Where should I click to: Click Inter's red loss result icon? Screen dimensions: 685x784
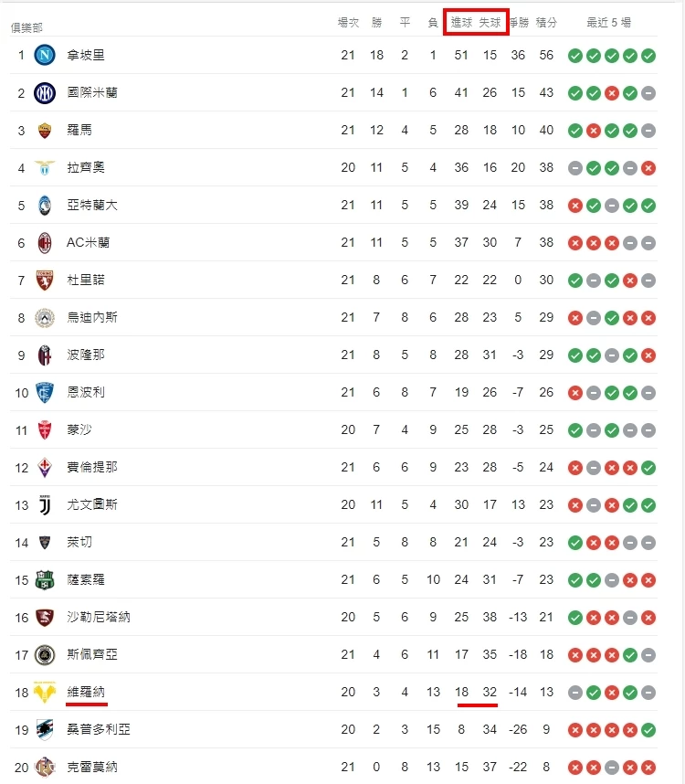612,93
